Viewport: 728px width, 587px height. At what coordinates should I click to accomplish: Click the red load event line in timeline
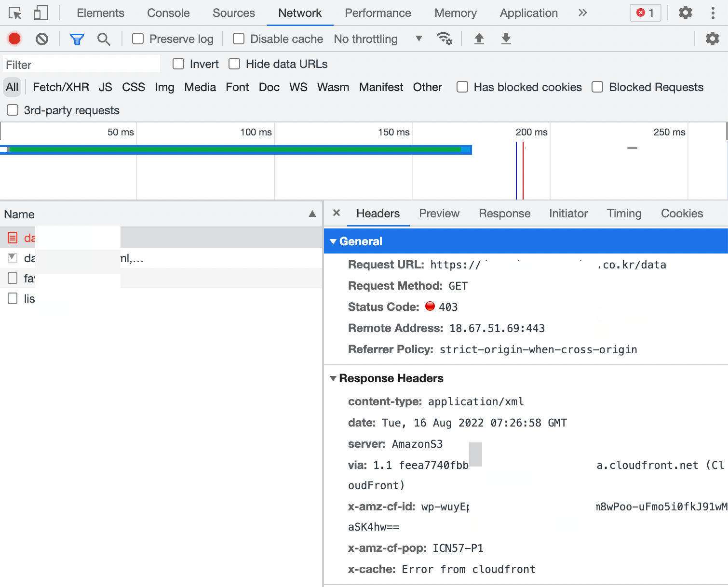(523, 171)
